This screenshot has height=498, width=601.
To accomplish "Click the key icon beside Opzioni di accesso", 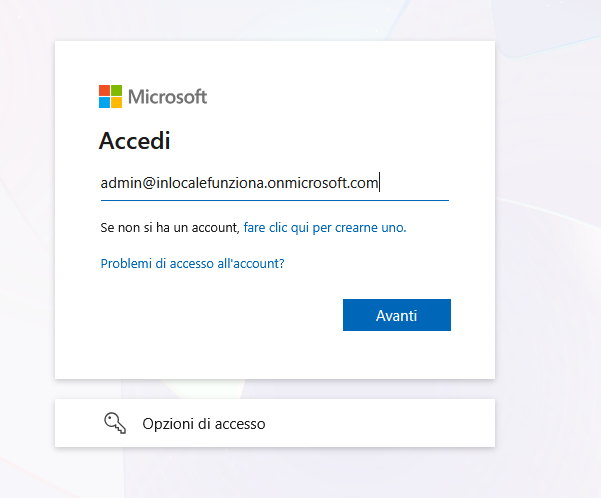I will tap(115, 423).
